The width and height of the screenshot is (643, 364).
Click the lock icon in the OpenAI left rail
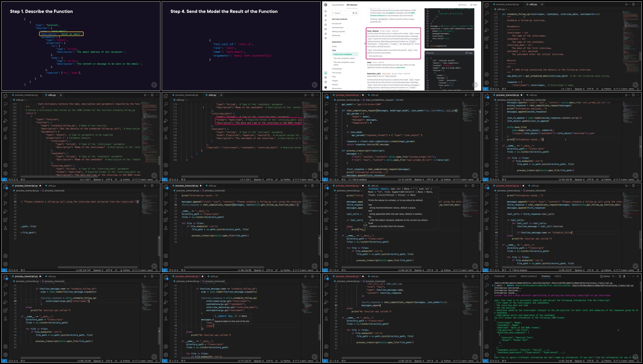pyautogui.click(x=326, y=25)
